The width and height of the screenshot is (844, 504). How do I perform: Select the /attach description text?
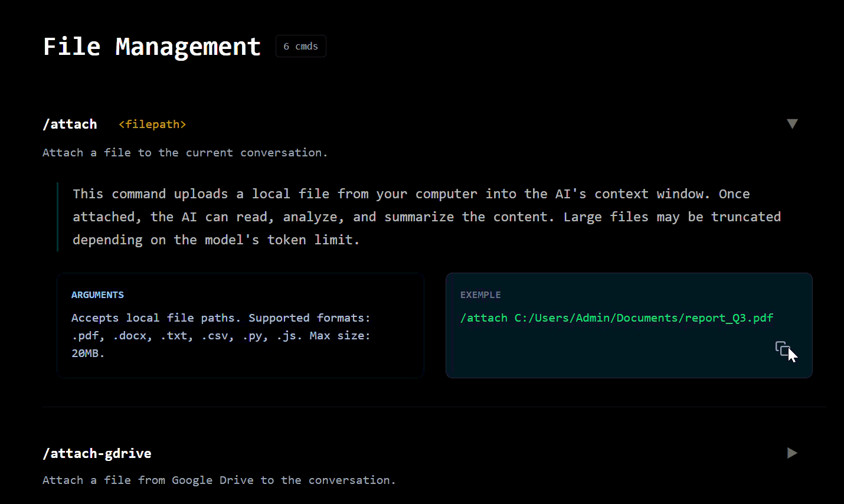click(x=184, y=152)
